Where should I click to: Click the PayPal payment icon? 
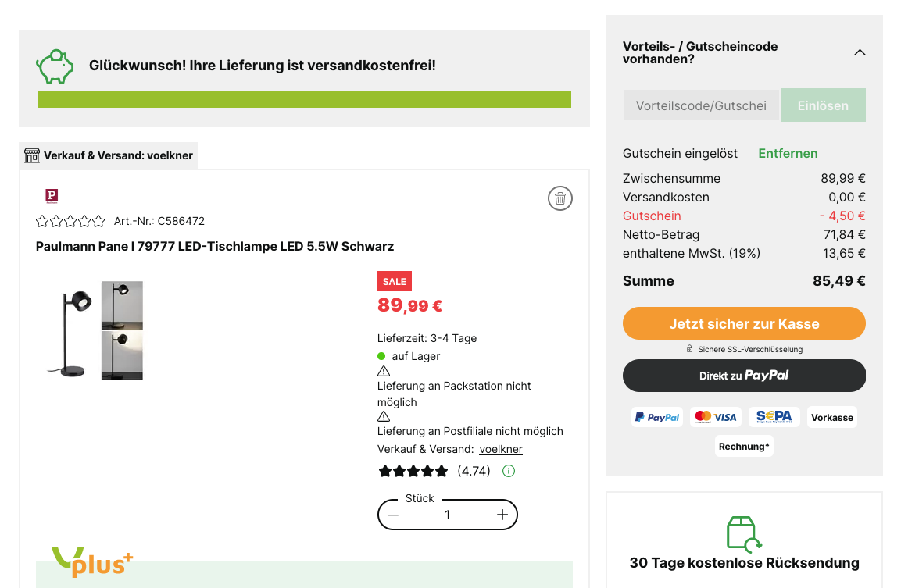(x=657, y=417)
